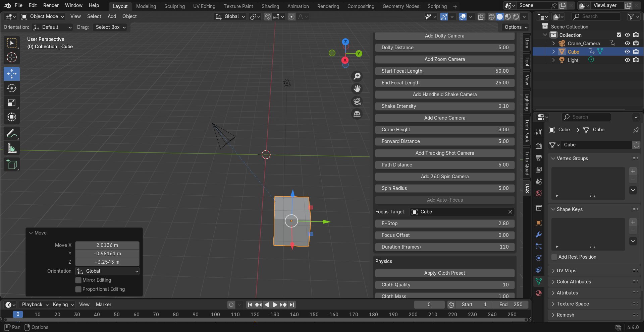Viewport: 644px width, 332px height.
Task: Select the Add Cube tool
Action: pos(11,164)
